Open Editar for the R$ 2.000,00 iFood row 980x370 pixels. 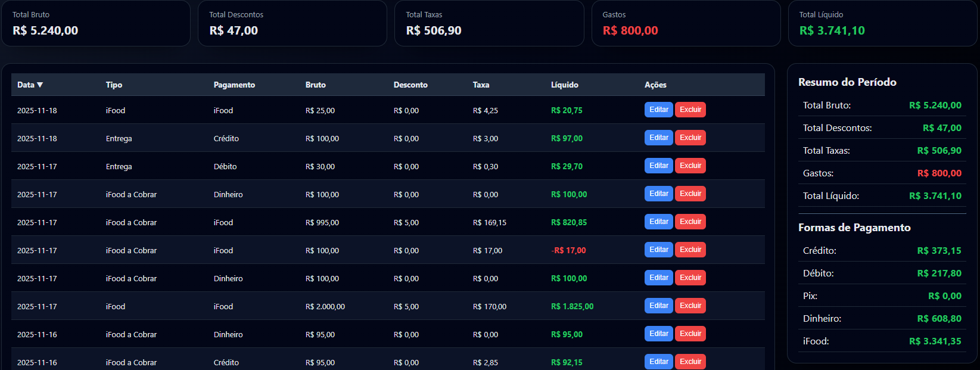point(658,306)
